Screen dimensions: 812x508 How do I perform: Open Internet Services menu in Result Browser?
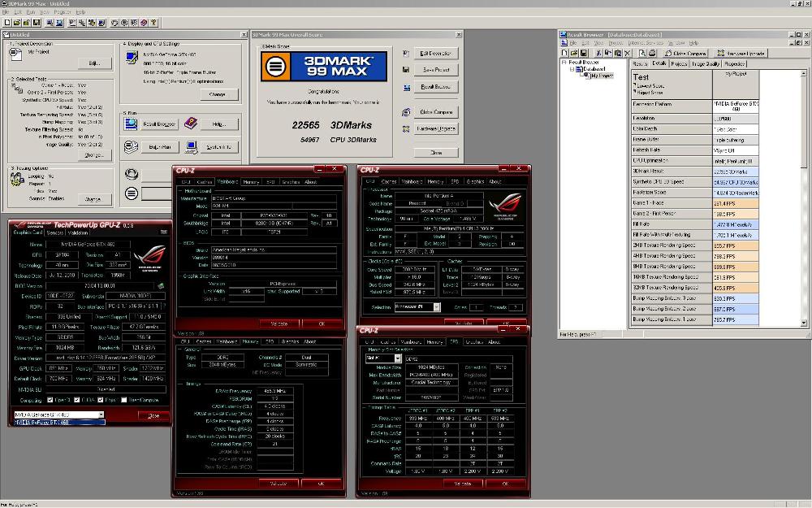(x=646, y=43)
